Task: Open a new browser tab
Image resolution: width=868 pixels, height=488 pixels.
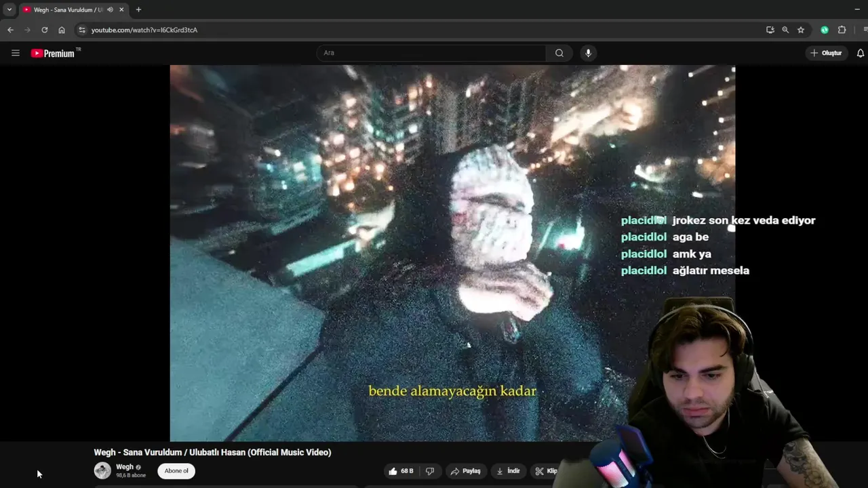Action: click(x=138, y=9)
